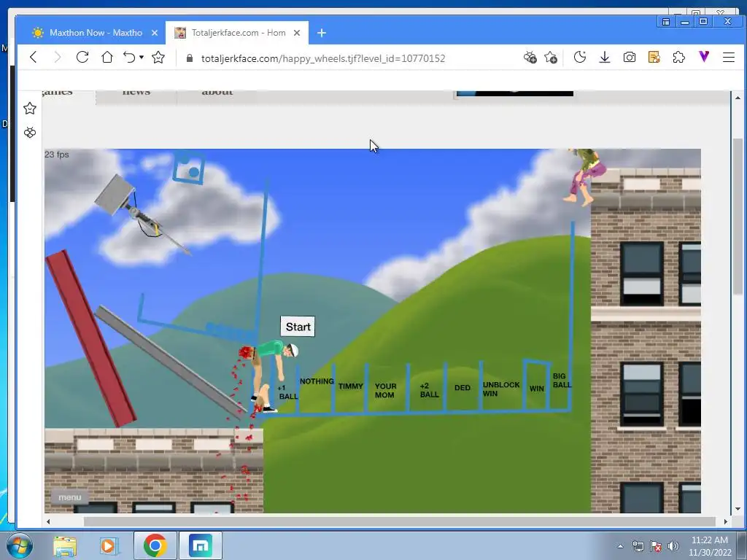Open the Windows Start menu orb
The width and height of the screenshot is (747, 560).
pos(20,545)
